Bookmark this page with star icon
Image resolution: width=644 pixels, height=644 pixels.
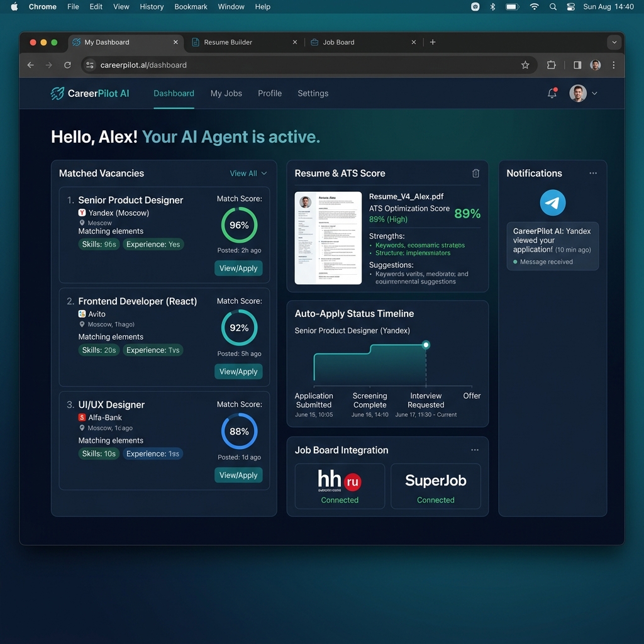pyautogui.click(x=525, y=65)
